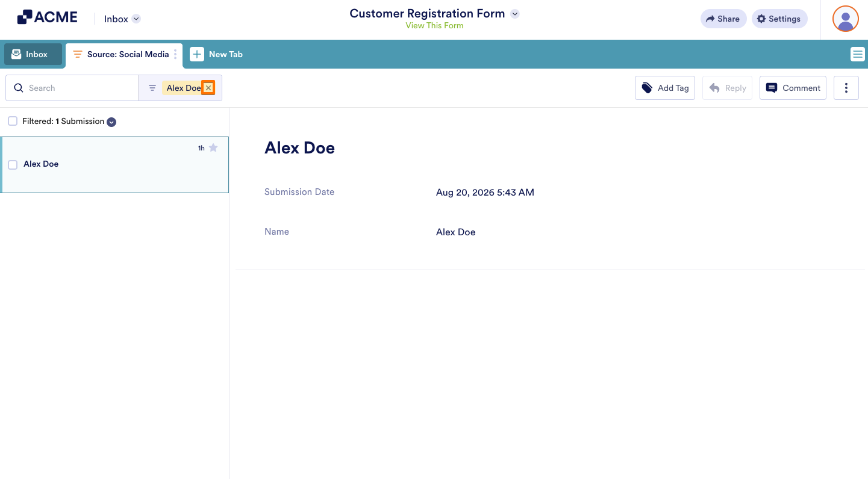Click the Alex Doe heading in the detail pane
Image resolution: width=868 pixels, height=479 pixels.
(299, 148)
